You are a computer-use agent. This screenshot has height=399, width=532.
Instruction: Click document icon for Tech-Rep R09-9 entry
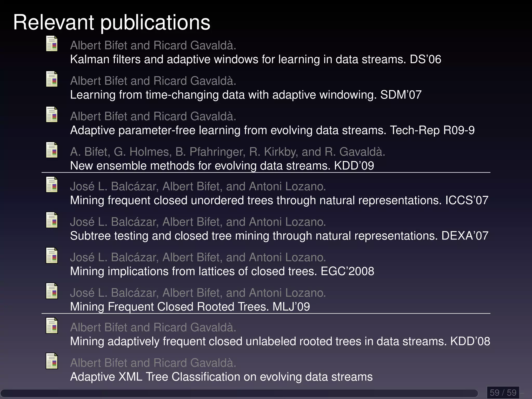pyautogui.click(x=52, y=115)
